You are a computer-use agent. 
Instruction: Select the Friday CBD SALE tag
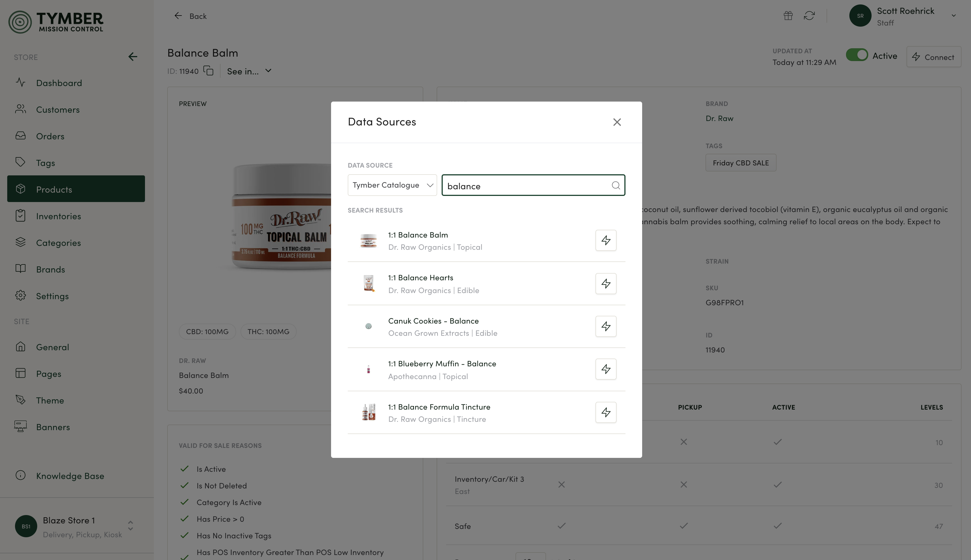[x=740, y=163]
